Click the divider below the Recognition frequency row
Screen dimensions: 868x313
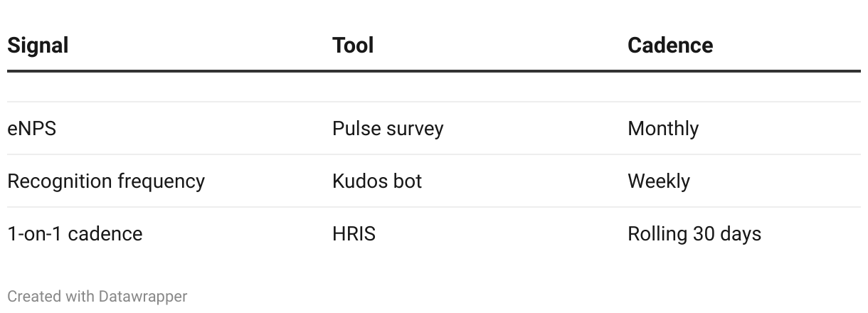click(x=434, y=207)
